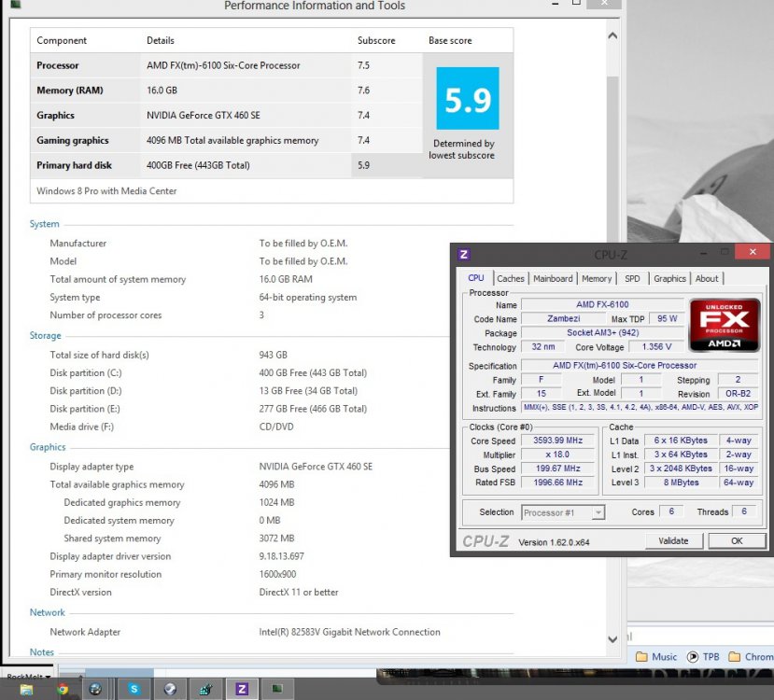Click the x 18.0 multiplier value
Image resolution: width=774 pixels, height=700 pixels.
click(557, 455)
